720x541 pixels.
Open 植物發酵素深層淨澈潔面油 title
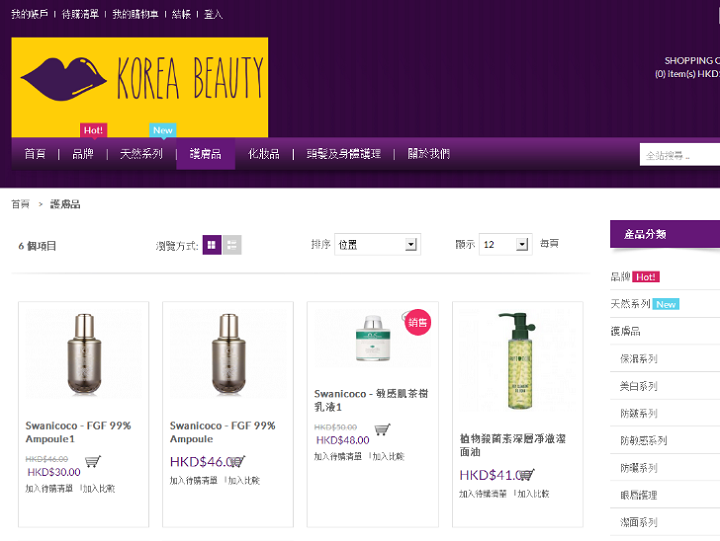[x=512, y=445]
